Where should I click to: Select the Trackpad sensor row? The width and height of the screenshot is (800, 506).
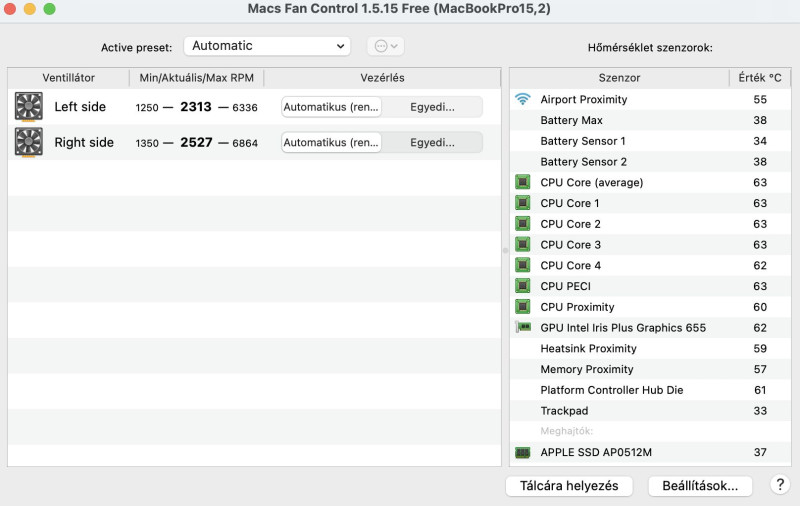pos(650,411)
